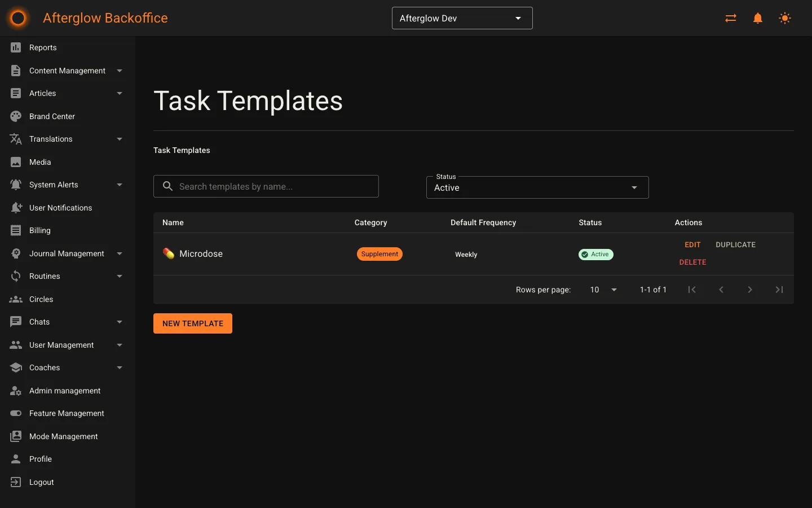812x508 pixels.
Task: Click EDIT on the Microdose template
Action: coord(692,244)
